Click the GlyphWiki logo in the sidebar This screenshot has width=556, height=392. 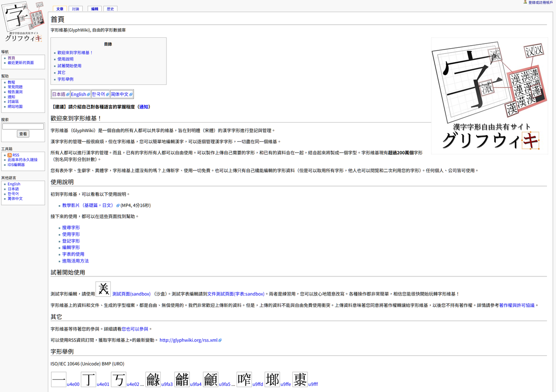tap(23, 22)
